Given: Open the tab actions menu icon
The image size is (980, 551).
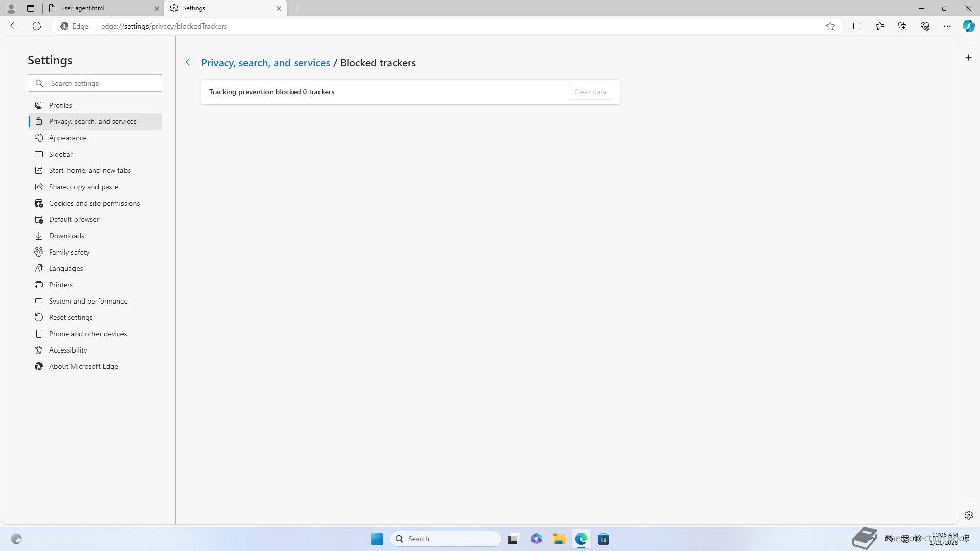Looking at the screenshot, I should 31,8.
